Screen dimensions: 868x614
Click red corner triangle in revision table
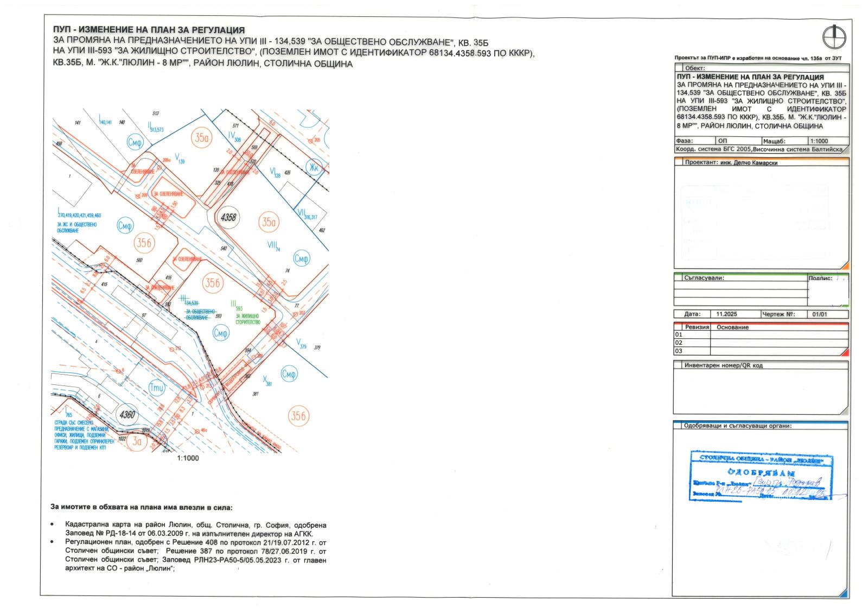[x=844, y=353]
